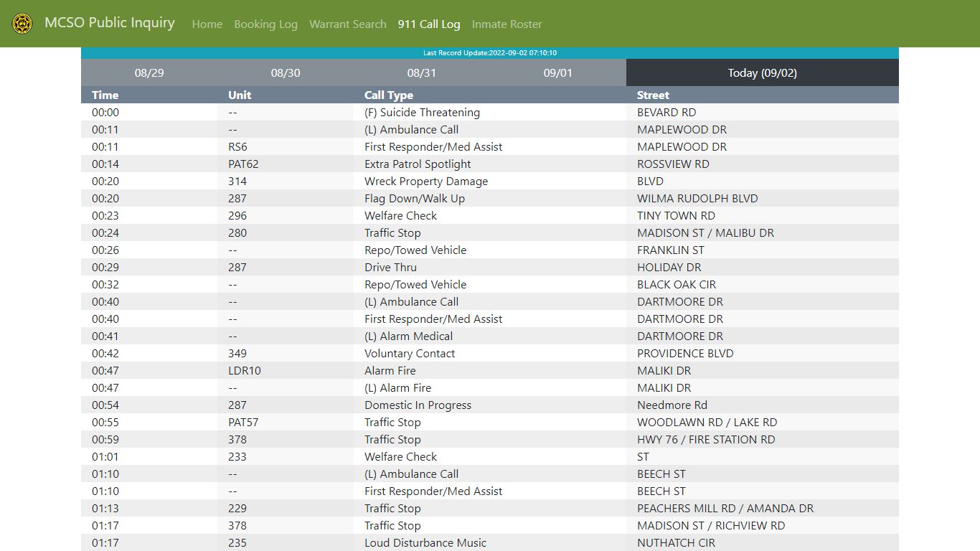980x551 pixels.
Task: Switch to the 08/30 date tab
Action: click(x=286, y=72)
